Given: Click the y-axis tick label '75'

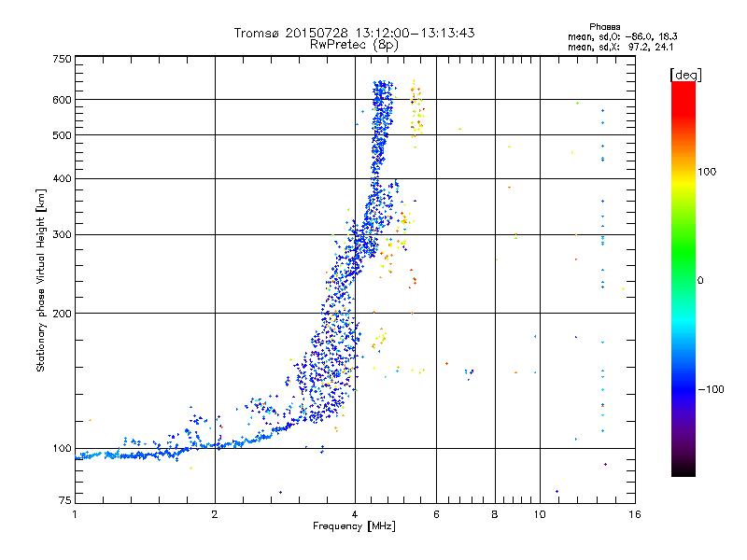Looking at the screenshot, I should 65,500.
